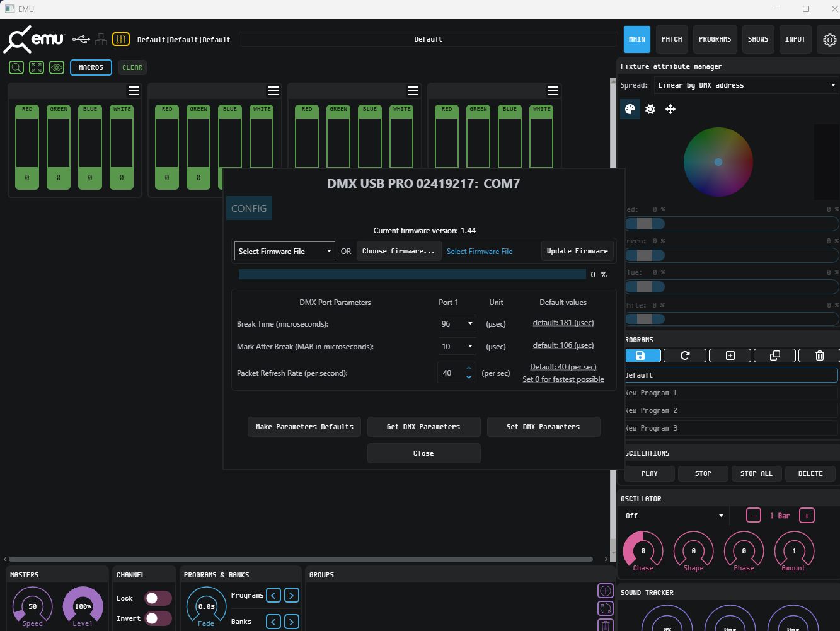Open the second fixture hamburger menu
Viewport: 840px width, 631px height.
273,91
